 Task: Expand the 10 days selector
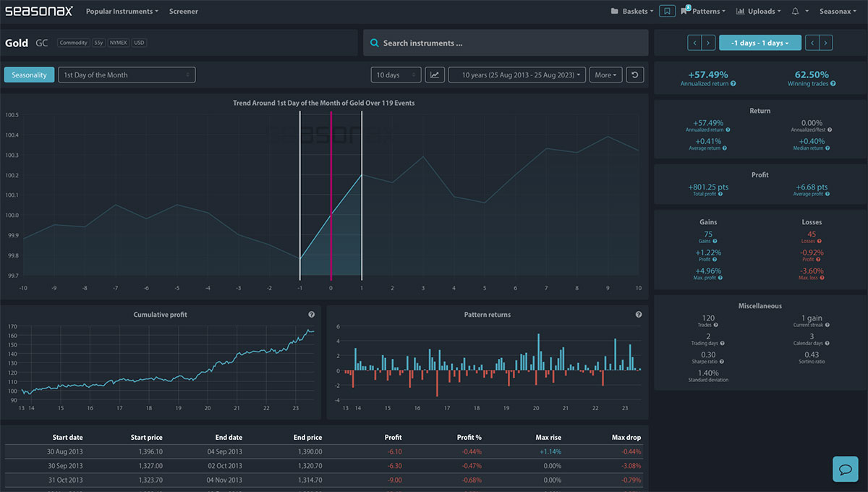pos(396,75)
